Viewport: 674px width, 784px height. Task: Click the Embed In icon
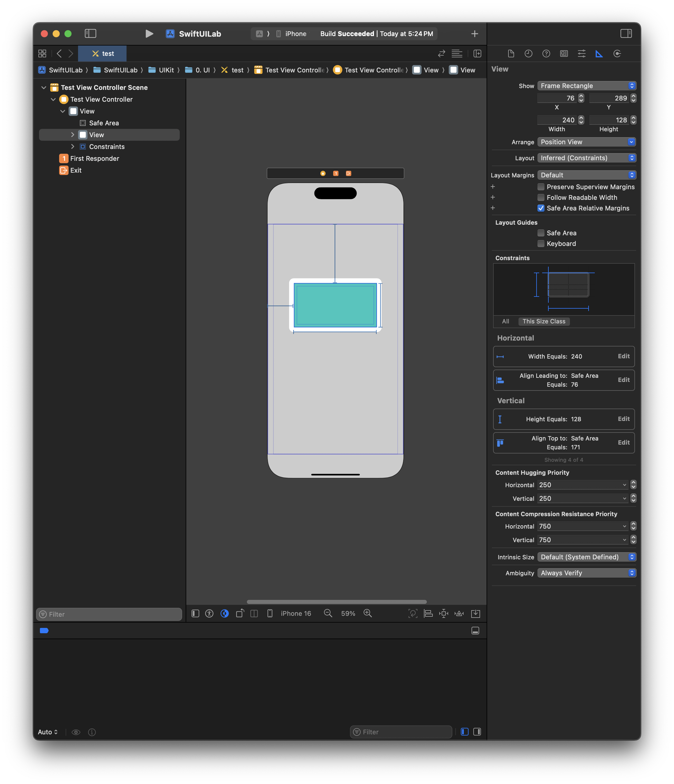pos(475,613)
